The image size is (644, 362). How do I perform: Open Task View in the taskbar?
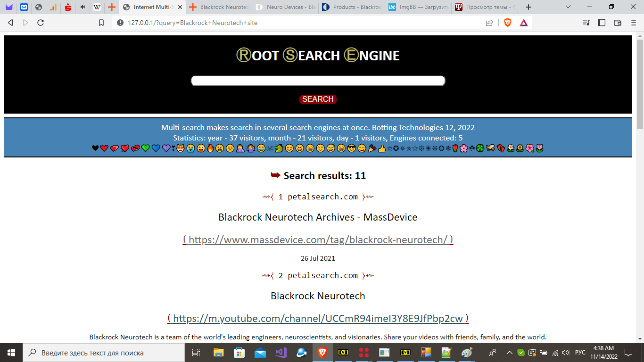[196, 353]
